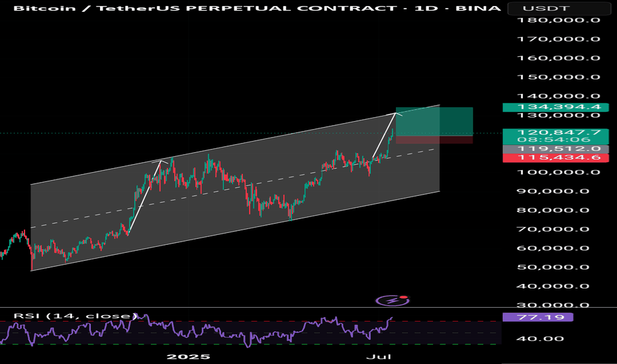Click the 134,394.4 take-profit price label

tap(555, 107)
